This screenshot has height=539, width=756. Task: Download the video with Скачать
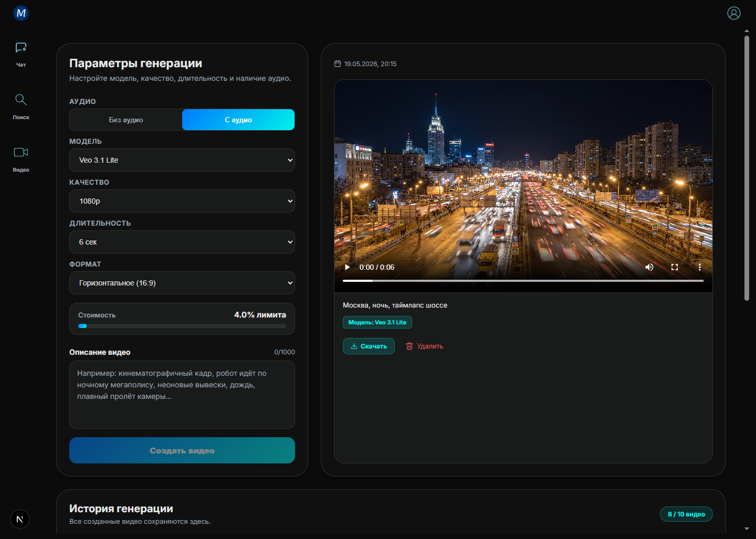pyautogui.click(x=369, y=346)
